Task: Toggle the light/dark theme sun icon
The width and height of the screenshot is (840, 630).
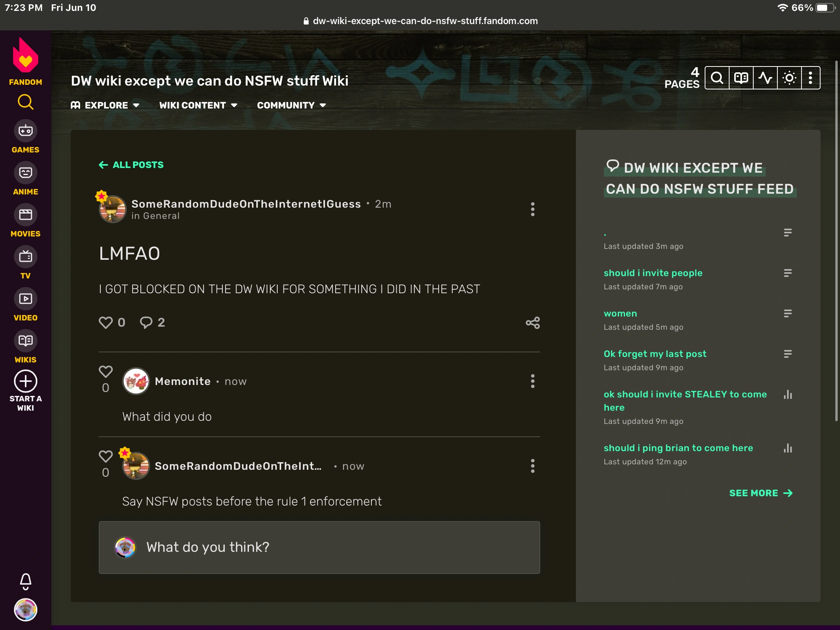Action: click(789, 78)
